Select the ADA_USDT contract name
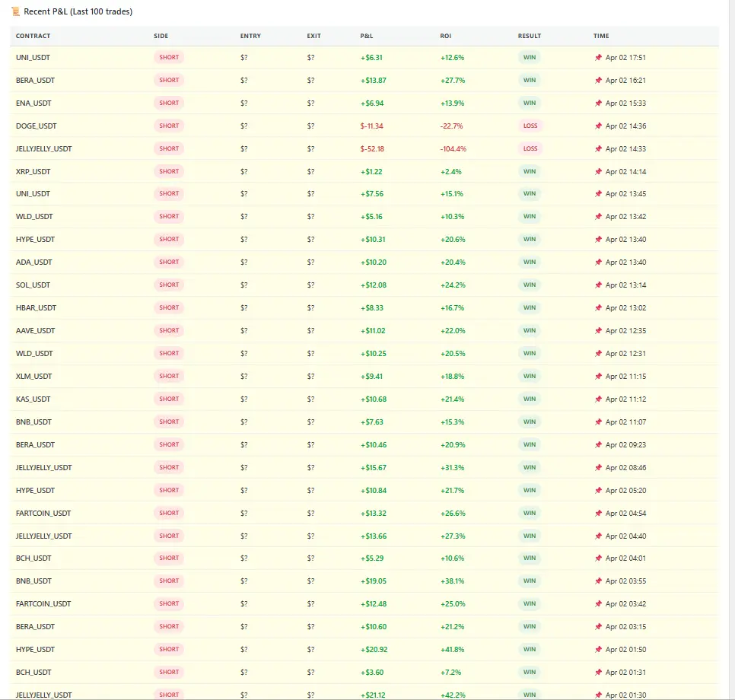This screenshot has width=735, height=700. [33, 262]
